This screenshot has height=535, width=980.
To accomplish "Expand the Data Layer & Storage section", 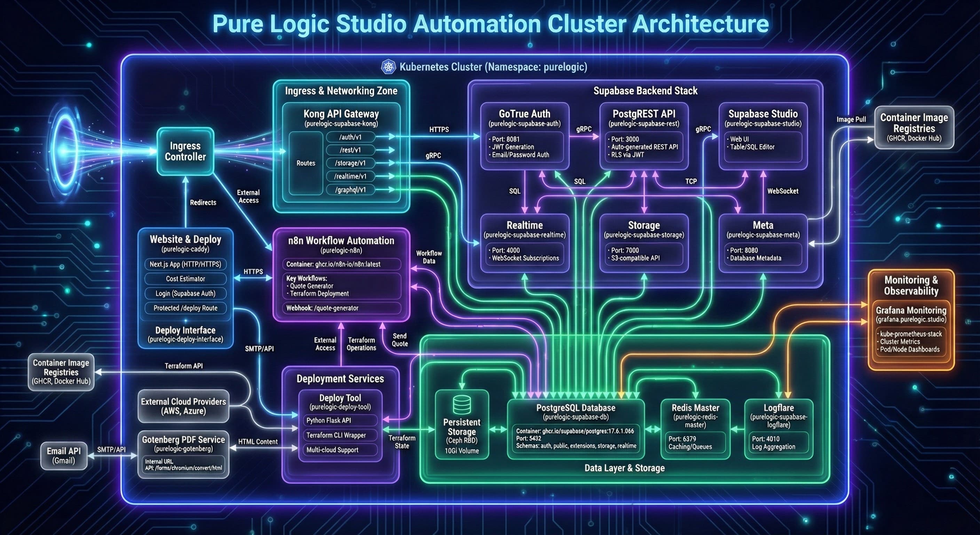I will pos(625,468).
